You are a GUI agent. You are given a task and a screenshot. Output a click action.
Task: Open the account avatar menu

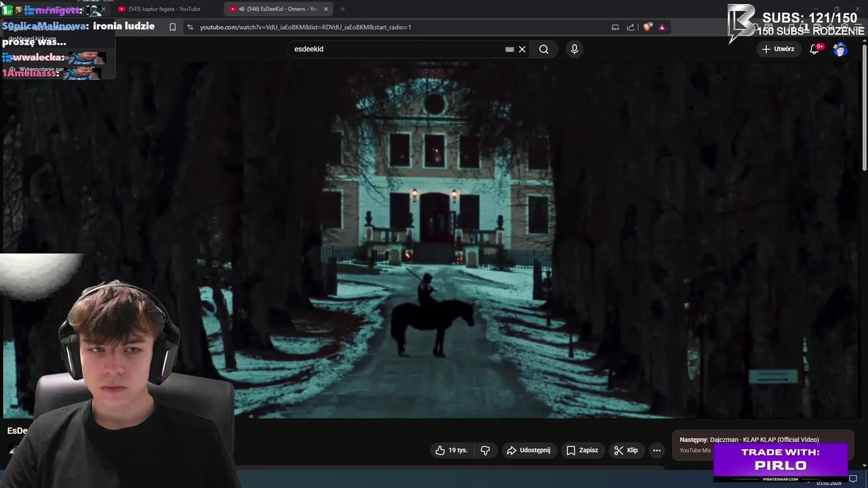click(x=840, y=49)
